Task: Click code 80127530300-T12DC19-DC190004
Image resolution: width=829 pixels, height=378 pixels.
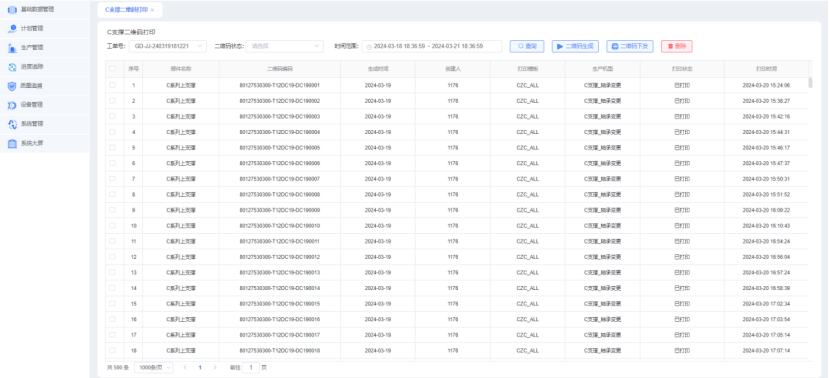Action: pyautogui.click(x=280, y=132)
